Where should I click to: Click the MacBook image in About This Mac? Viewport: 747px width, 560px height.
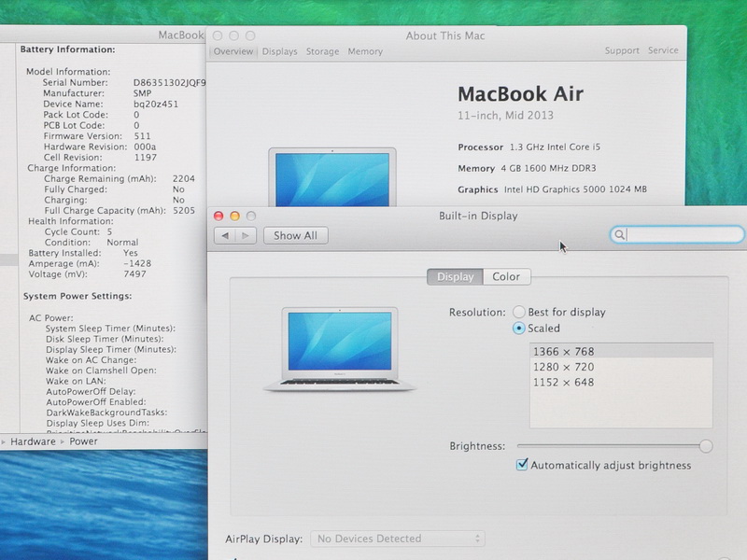pyautogui.click(x=332, y=177)
